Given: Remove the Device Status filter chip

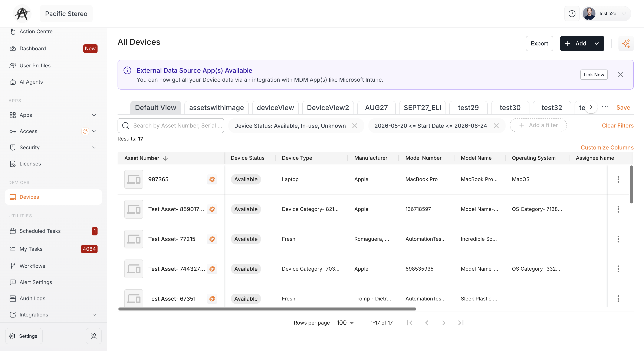Looking at the screenshot, I should tap(355, 126).
